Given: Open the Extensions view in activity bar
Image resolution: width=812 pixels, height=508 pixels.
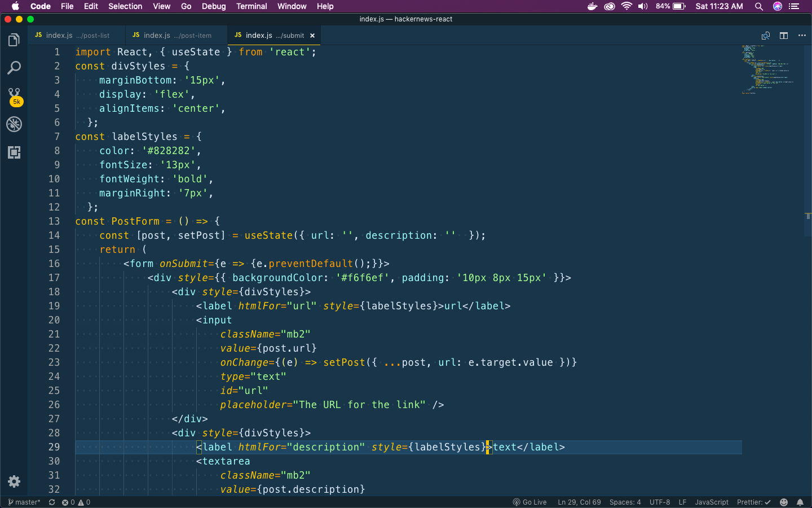Looking at the screenshot, I should 14,152.
